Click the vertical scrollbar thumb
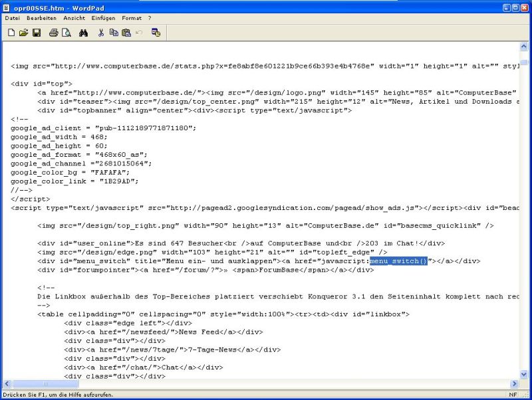This screenshot has width=532, height=400. pos(524,62)
